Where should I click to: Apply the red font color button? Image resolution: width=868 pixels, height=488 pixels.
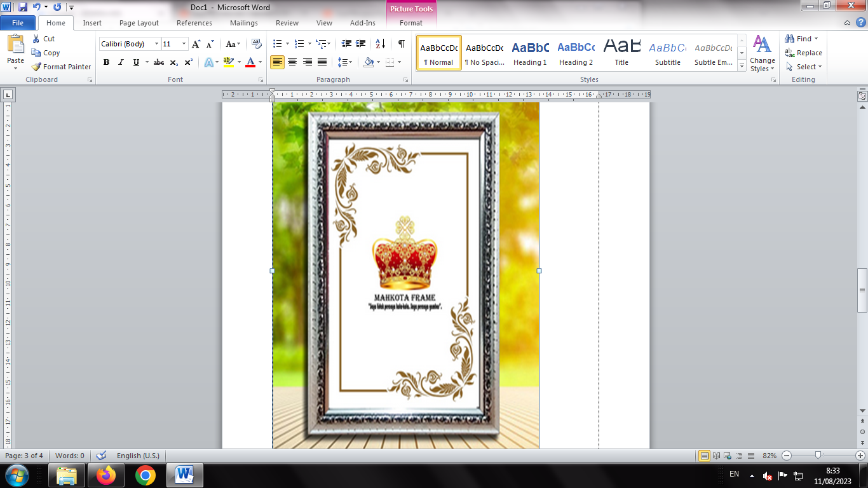pos(250,62)
